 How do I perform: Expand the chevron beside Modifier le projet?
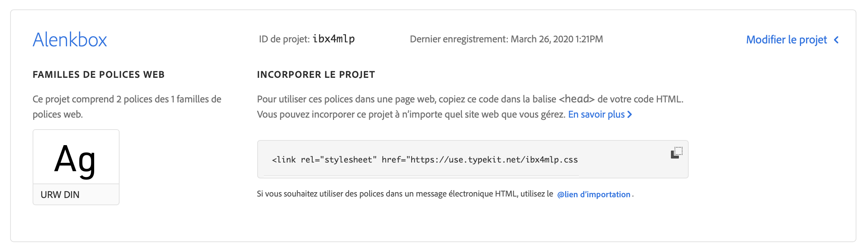[x=836, y=40]
